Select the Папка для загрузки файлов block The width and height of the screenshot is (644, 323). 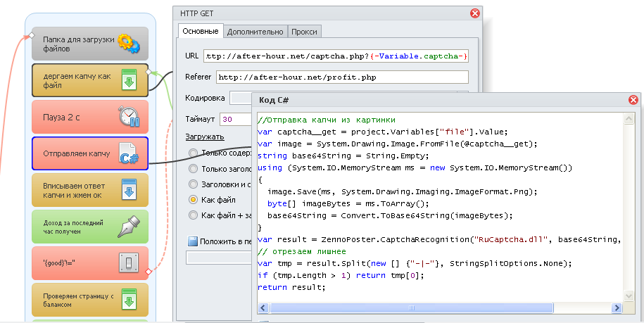90,44
